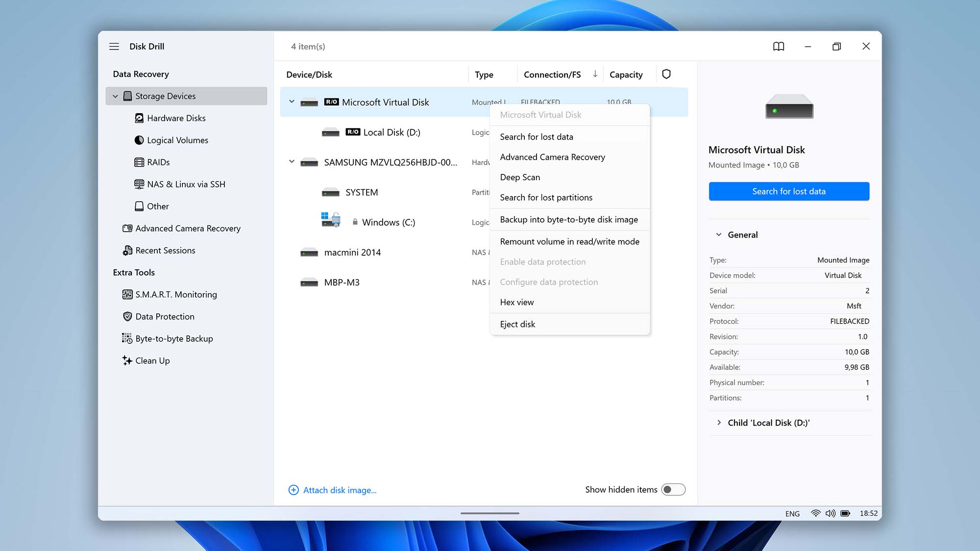The height and width of the screenshot is (551, 980).
Task: Click the 18:52 clock in status bar
Action: (868, 513)
